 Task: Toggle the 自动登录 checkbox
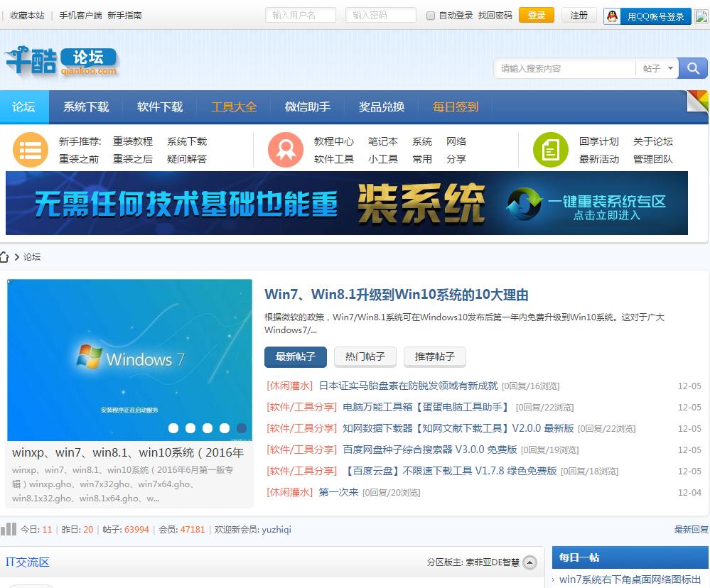click(431, 16)
